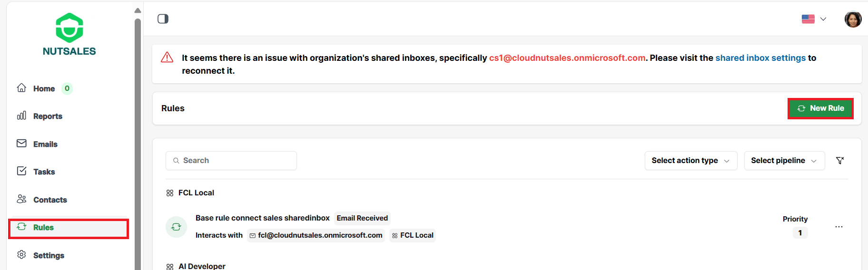Click the Settings gear icon
Image resolution: width=868 pixels, height=270 pixels.
[x=21, y=255]
